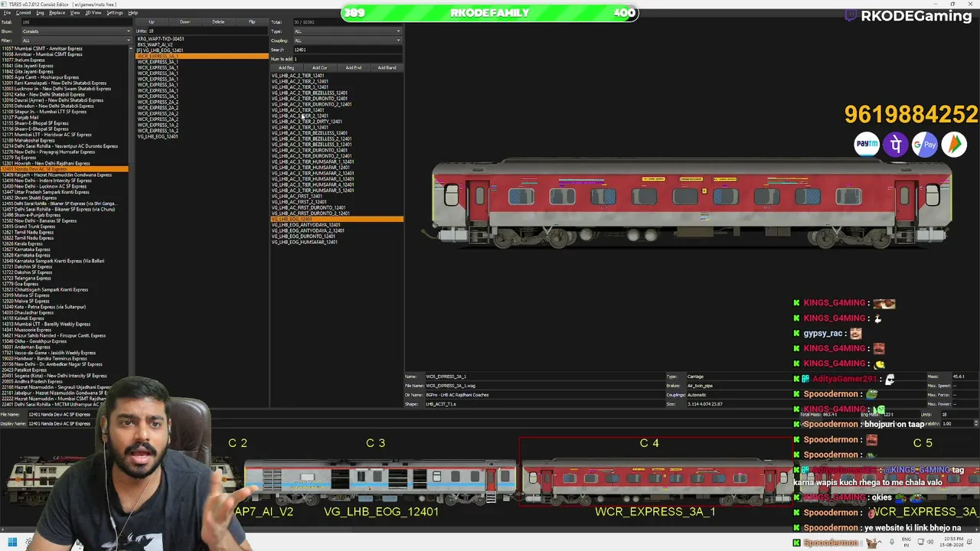This screenshot has height=551, width=980.
Task: Select consist 14035 Dhauladhar Express
Action: click(28, 312)
